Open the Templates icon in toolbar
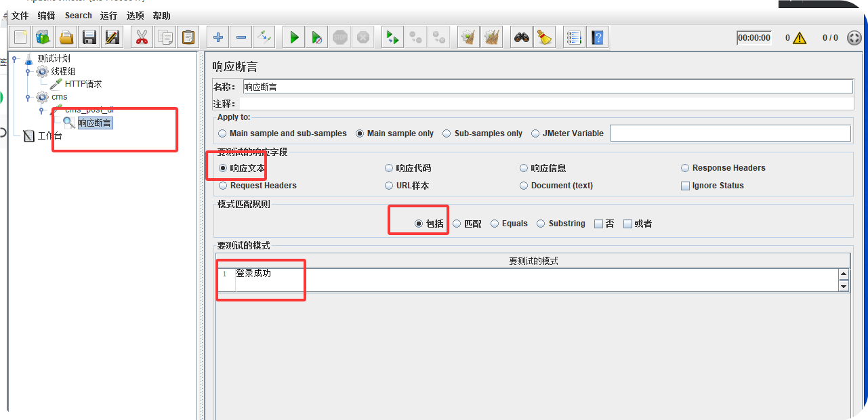 pyautogui.click(x=43, y=37)
